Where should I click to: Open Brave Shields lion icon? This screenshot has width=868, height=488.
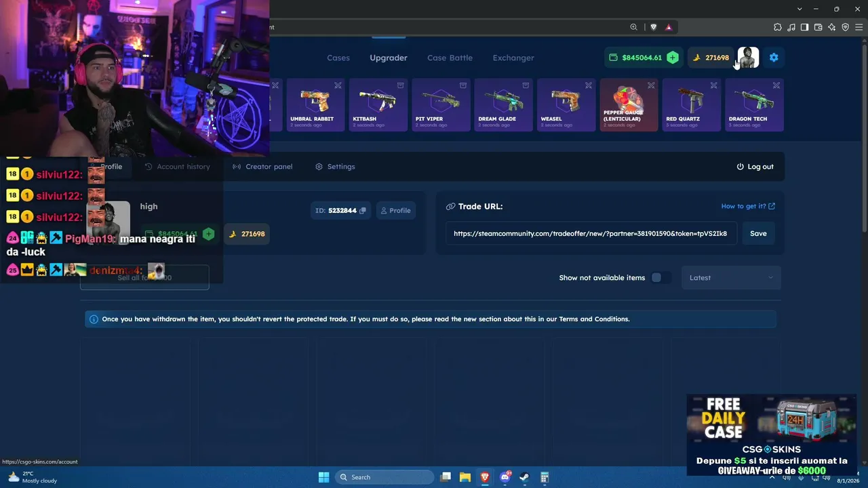tap(654, 27)
